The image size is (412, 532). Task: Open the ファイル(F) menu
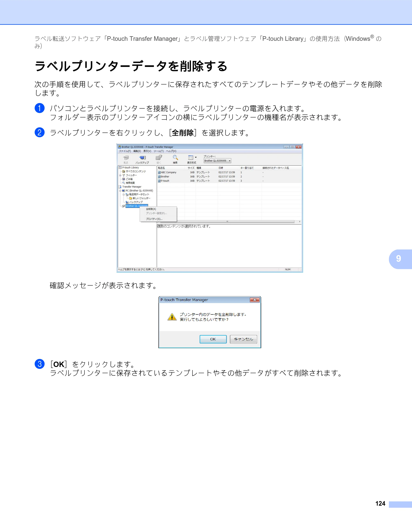125,151
